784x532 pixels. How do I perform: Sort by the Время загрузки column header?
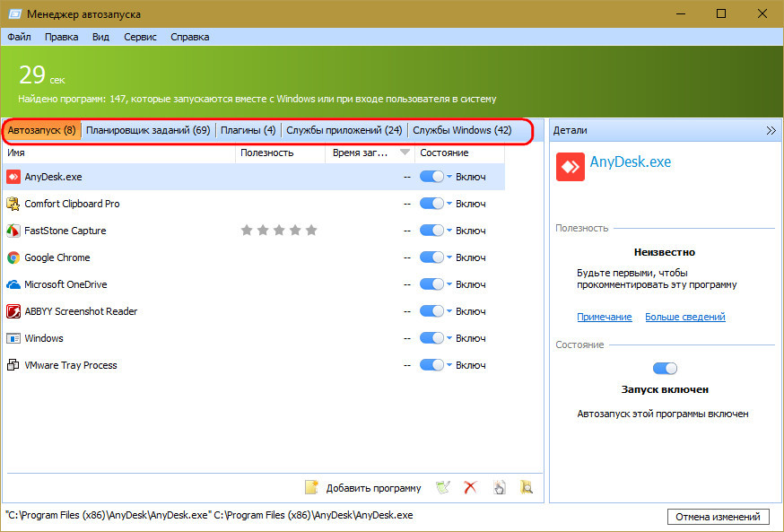(370, 153)
